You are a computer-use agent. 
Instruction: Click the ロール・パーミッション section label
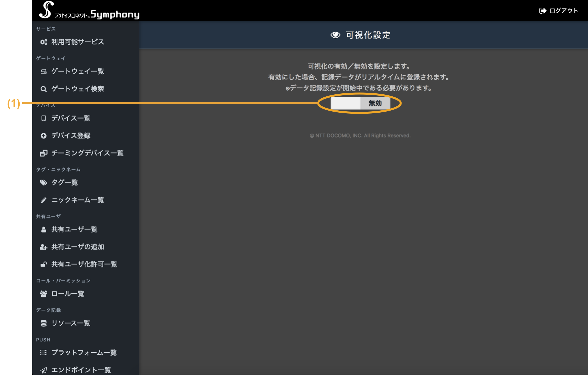pyautogui.click(x=63, y=281)
